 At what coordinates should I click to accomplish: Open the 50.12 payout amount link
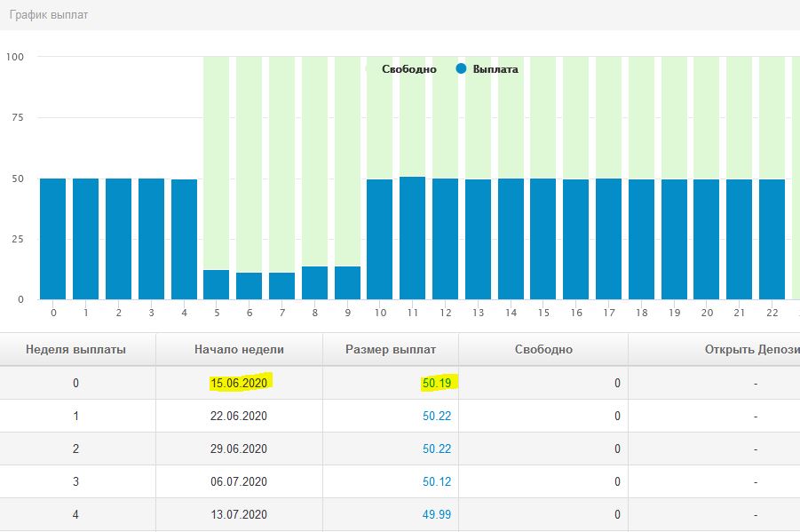point(436,481)
